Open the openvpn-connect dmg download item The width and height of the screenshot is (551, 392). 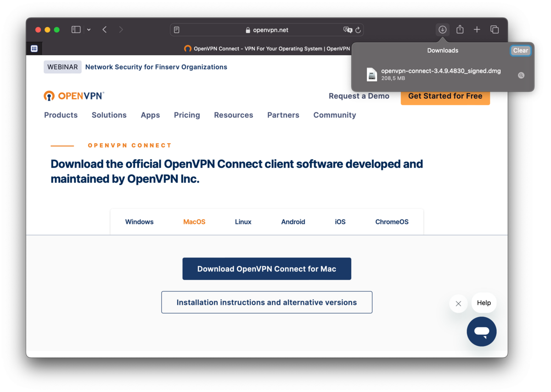tap(440, 74)
